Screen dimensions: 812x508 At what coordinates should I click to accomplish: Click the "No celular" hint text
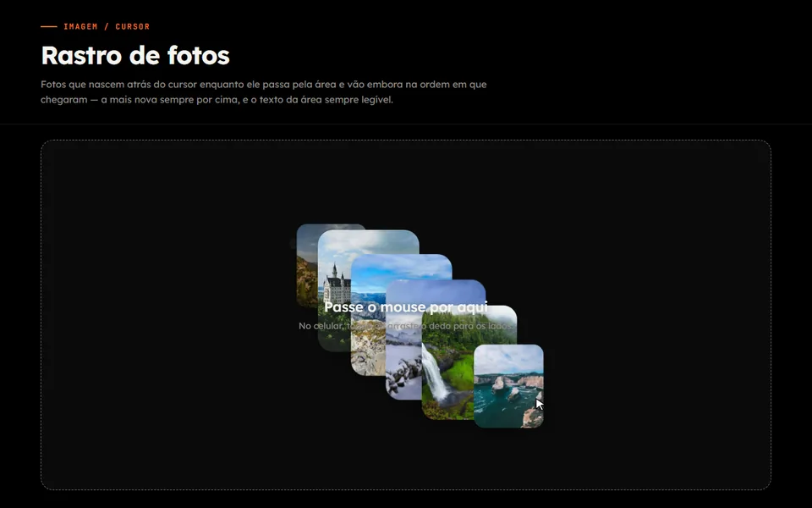point(406,326)
